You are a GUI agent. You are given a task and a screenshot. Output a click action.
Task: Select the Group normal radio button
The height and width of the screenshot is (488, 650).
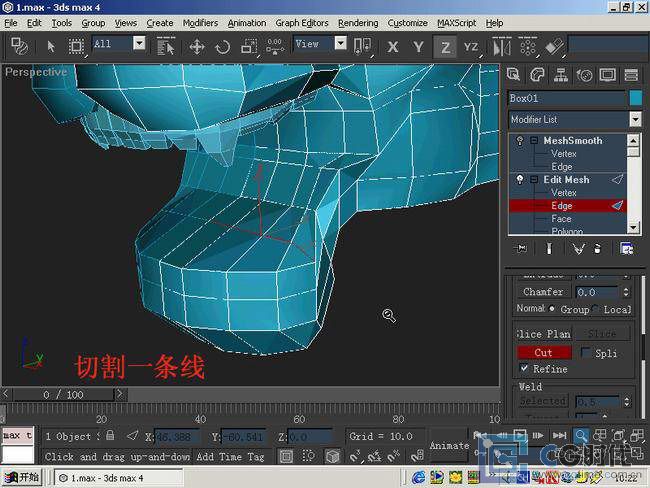tap(552, 308)
